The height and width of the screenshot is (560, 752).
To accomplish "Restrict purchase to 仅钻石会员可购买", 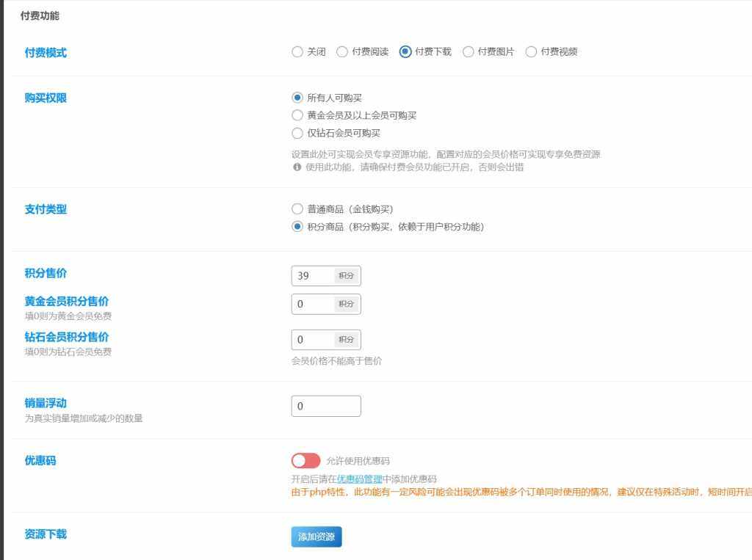I will click(x=297, y=134).
